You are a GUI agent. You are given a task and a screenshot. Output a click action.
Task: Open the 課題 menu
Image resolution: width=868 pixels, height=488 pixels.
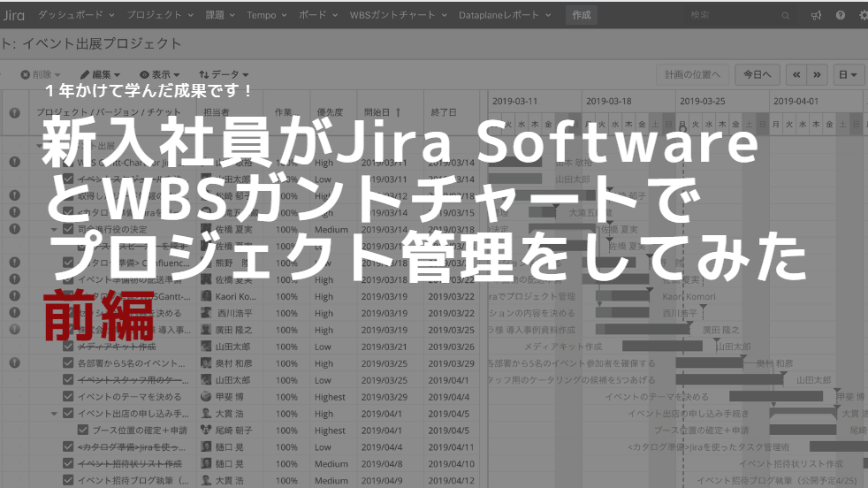(x=220, y=15)
